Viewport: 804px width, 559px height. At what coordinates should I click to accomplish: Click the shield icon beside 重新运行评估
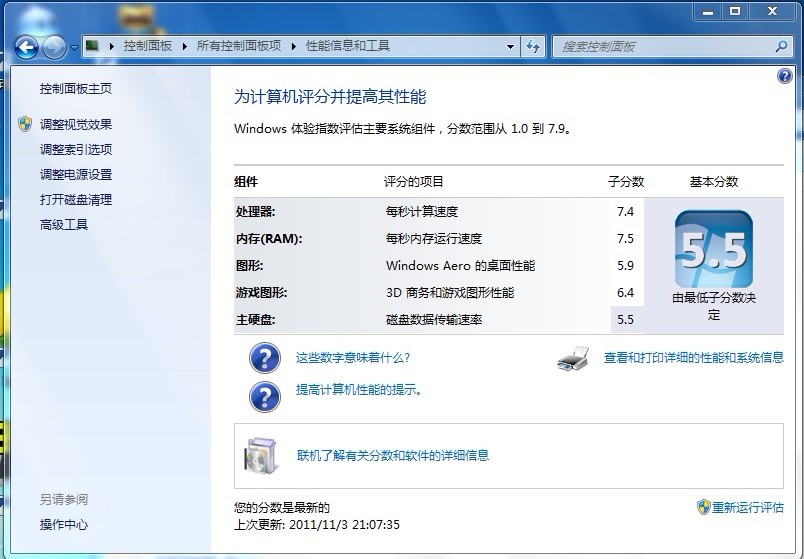pos(704,507)
